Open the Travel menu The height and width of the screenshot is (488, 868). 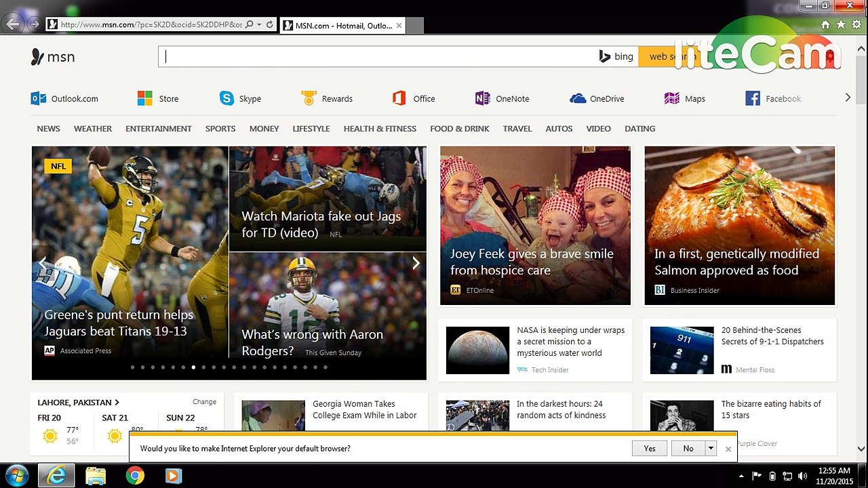[x=517, y=129]
